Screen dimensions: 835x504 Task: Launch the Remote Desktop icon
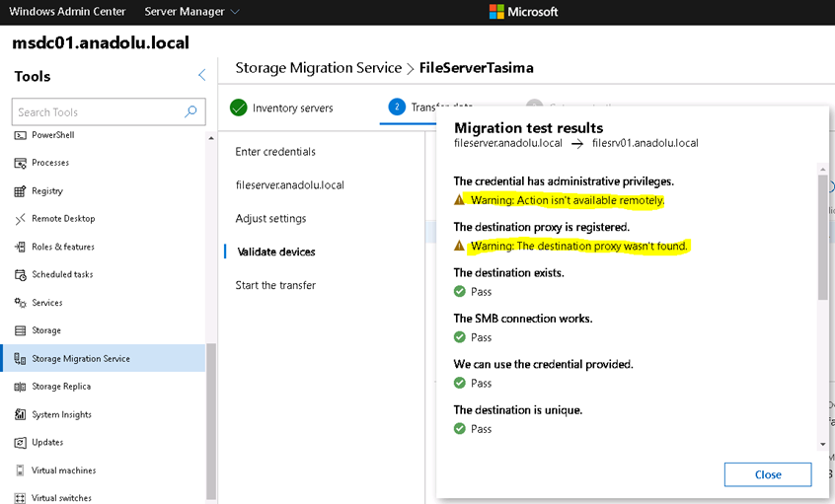(21, 219)
